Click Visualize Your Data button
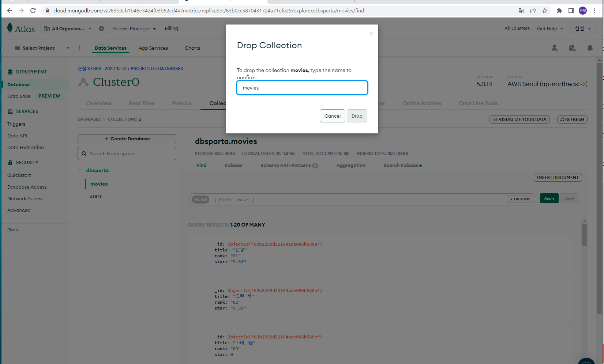604x364 pixels. pos(519,120)
